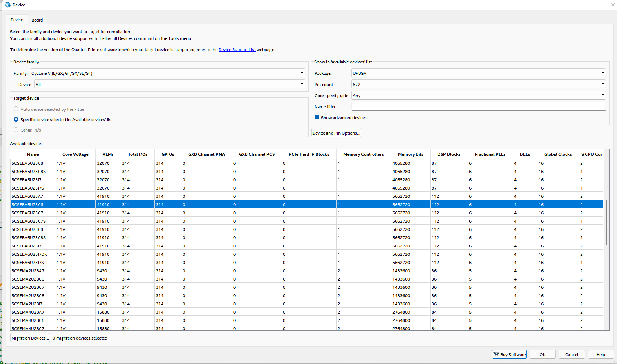Sort by Fractional PLLs column header
The image size is (617, 364).
pyautogui.click(x=490, y=154)
